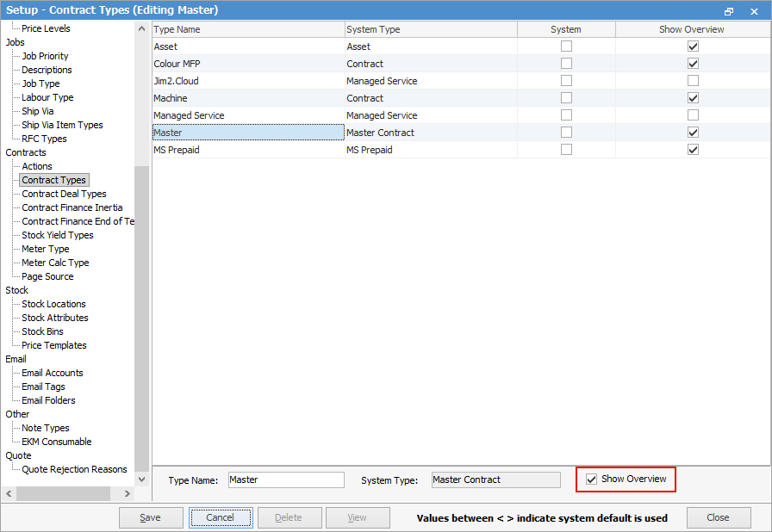Open Email Accounts in the setup tree
772x532 pixels.
coord(53,373)
